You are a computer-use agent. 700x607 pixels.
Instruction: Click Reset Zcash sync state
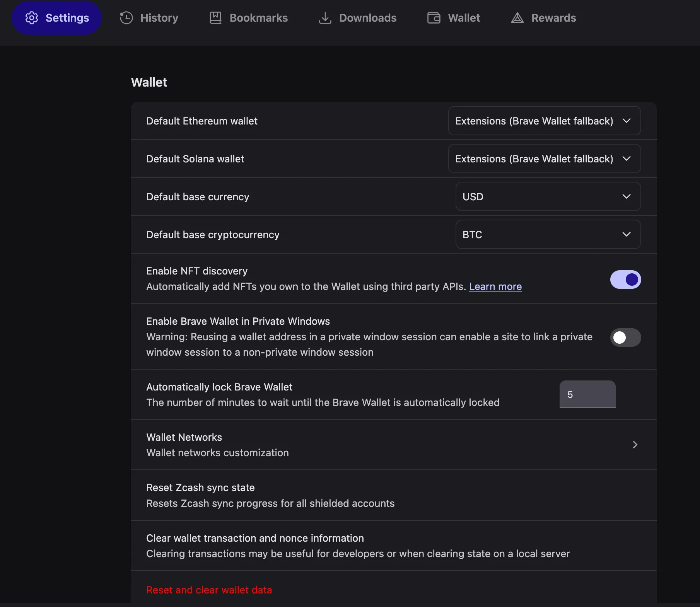394,495
